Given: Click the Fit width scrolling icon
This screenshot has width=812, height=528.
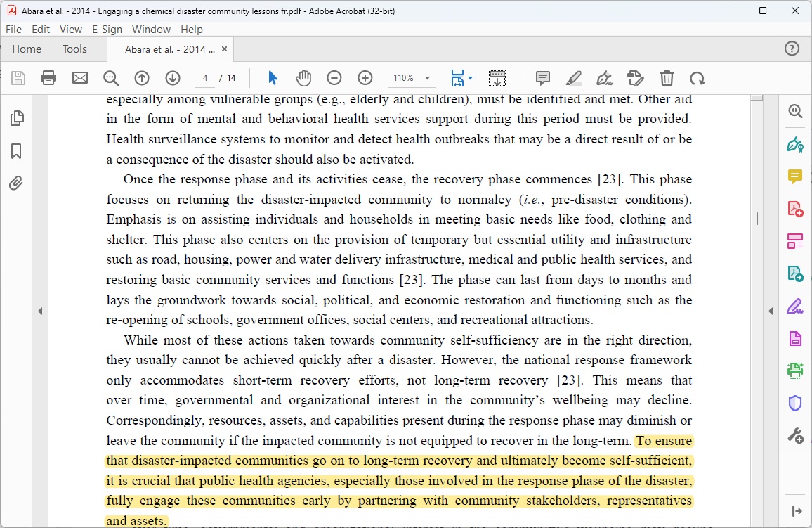Looking at the screenshot, I should point(458,78).
